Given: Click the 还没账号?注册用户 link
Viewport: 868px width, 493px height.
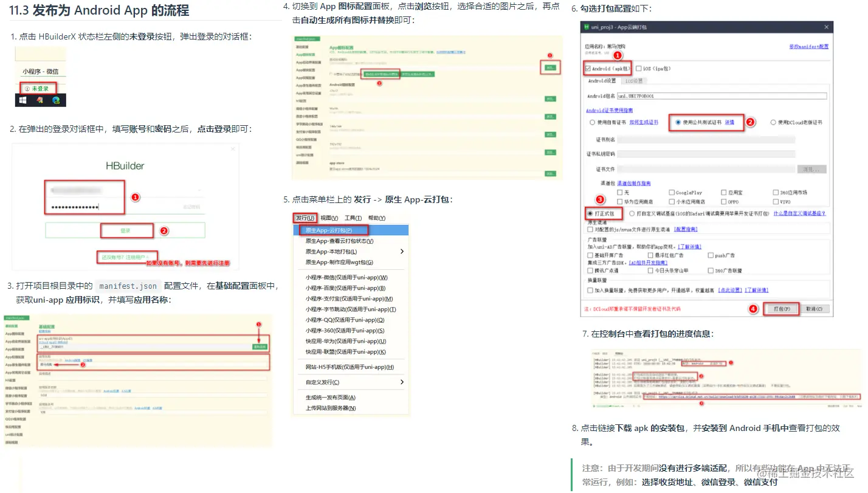Looking at the screenshot, I should point(125,258).
